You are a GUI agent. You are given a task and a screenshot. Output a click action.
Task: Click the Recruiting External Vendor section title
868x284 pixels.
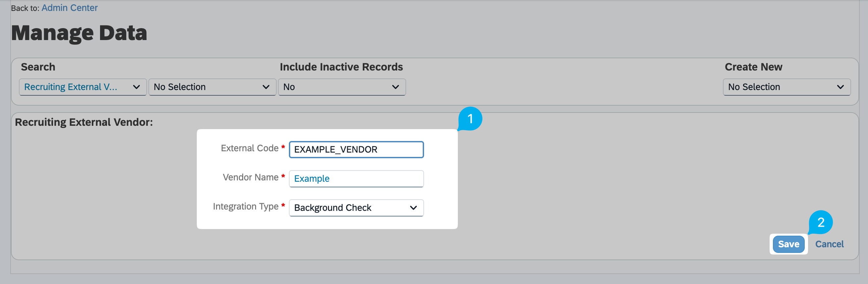(83, 122)
